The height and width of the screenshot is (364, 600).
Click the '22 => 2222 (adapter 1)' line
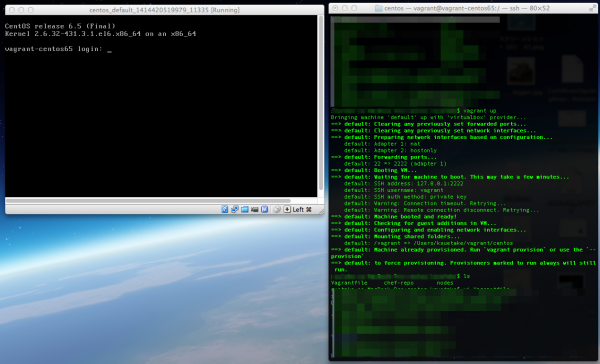tap(395, 164)
